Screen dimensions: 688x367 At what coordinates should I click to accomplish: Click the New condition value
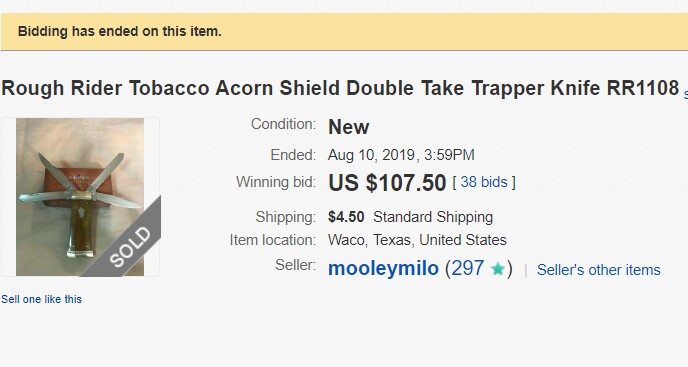click(x=348, y=127)
